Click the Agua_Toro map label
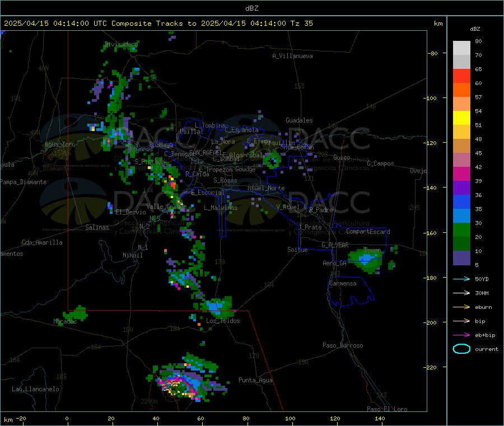Screen dimensions: 504x426 coord(60,144)
